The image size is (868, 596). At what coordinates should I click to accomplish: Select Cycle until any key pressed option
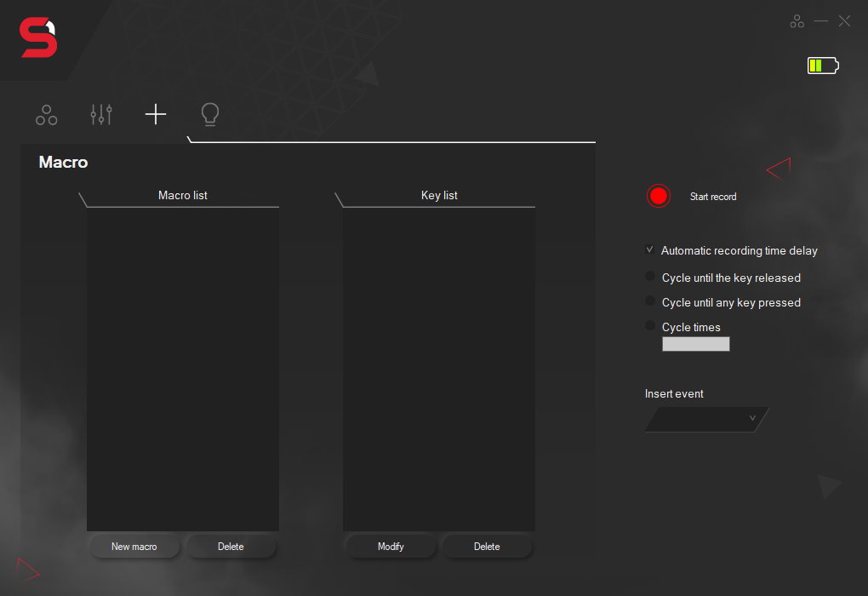pyautogui.click(x=650, y=301)
